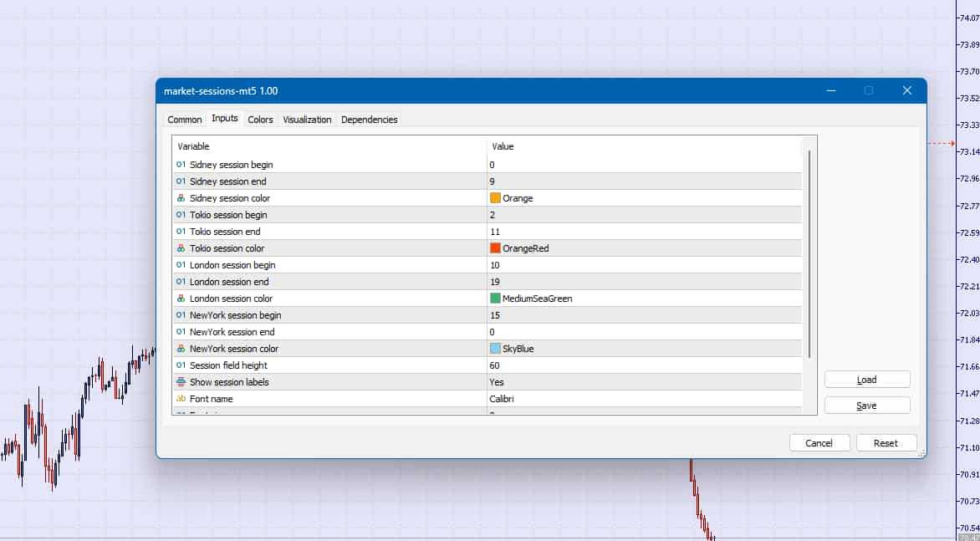Image resolution: width=980 pixels, height=541 pixels.
Task: Select the NewYork session color label
Action: click(x=234, y=349)
